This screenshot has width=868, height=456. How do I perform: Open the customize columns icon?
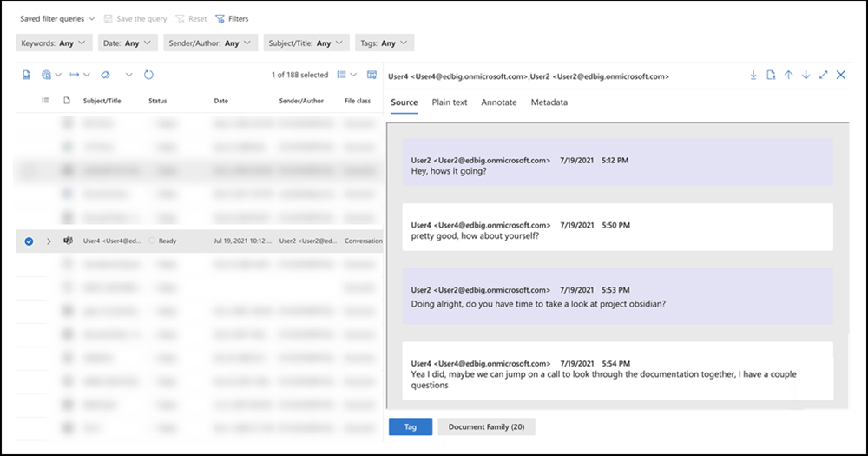pyautogui.click(x=372, y=76)
